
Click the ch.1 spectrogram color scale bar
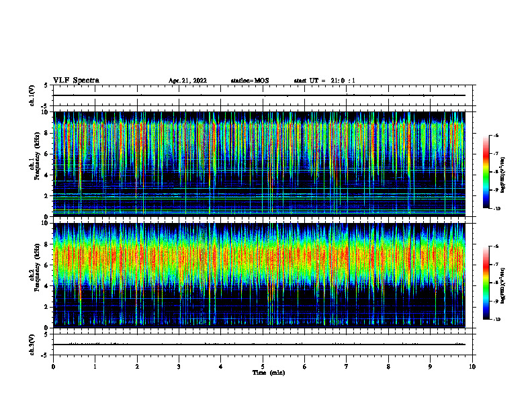(x=486, y=172)
